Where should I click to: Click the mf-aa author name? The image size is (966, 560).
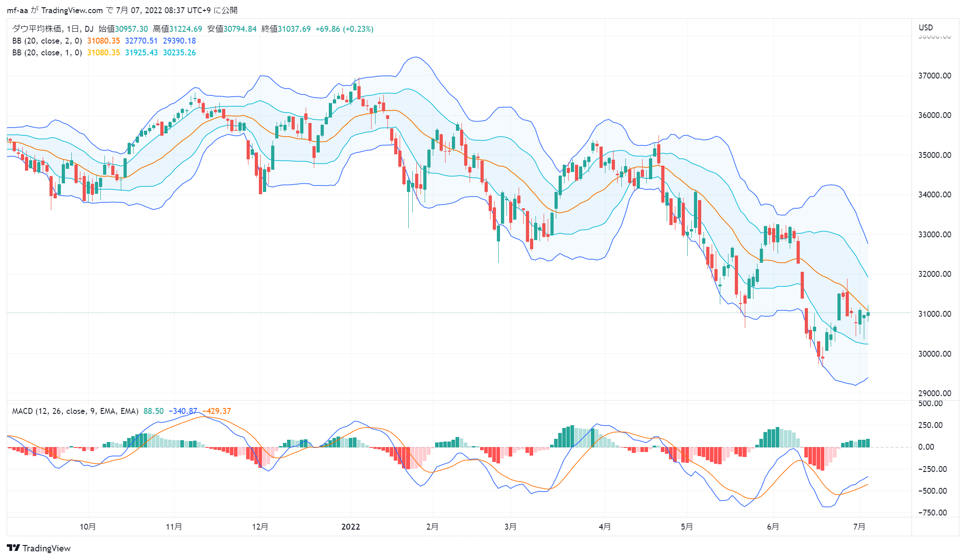(x=17, y=10)
